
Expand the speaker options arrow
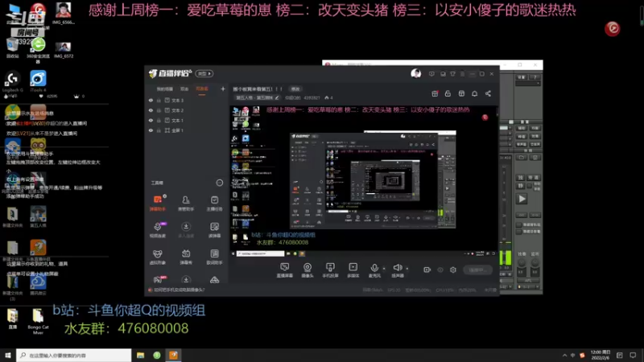407,269
